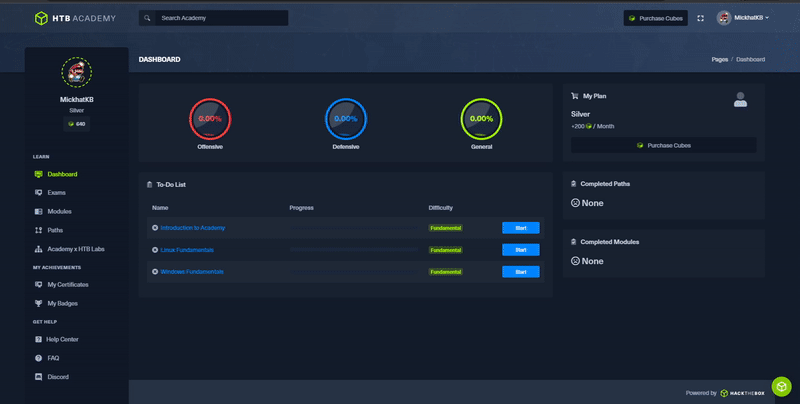Open Modules in the sidebar

[x=59, y=212]
